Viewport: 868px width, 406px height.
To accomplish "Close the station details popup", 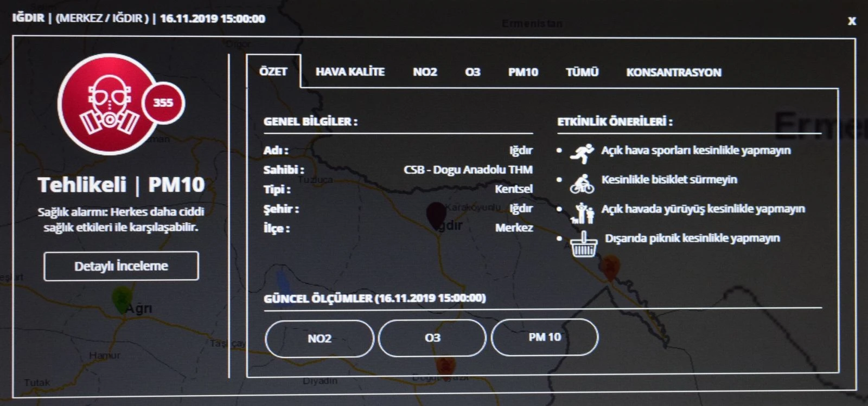I will click(x=852, y=21).
